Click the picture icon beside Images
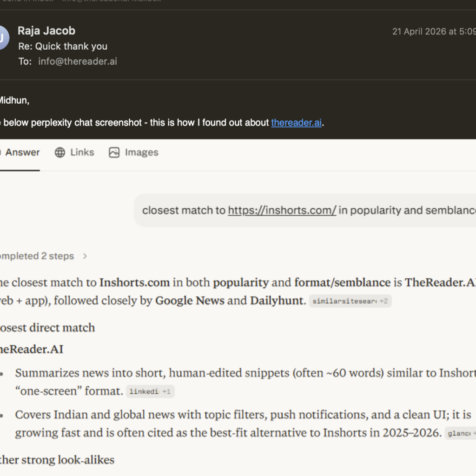476x476 pixels. click(114, 152)
